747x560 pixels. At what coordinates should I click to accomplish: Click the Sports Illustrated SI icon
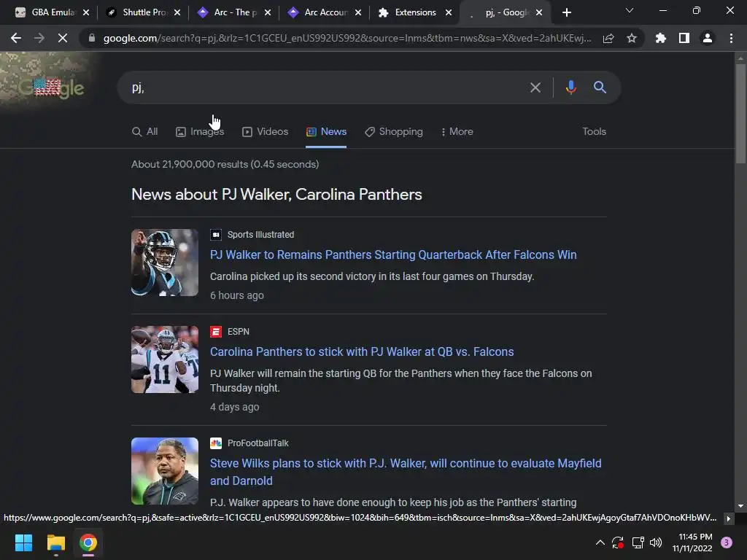216,235
